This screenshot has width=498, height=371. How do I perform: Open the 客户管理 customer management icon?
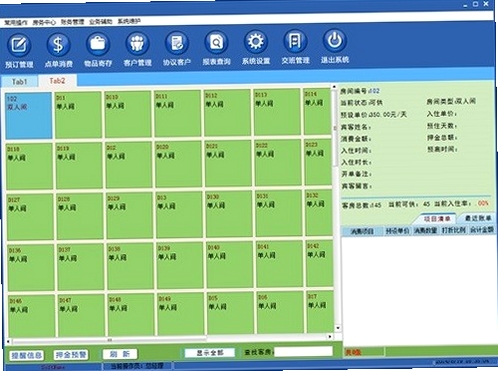(137, 44)
